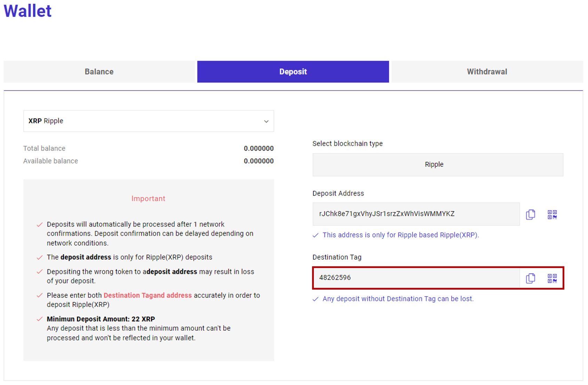Choose Ripple as the blockchain type
The image size is (588, 385).
coord(438,165)
